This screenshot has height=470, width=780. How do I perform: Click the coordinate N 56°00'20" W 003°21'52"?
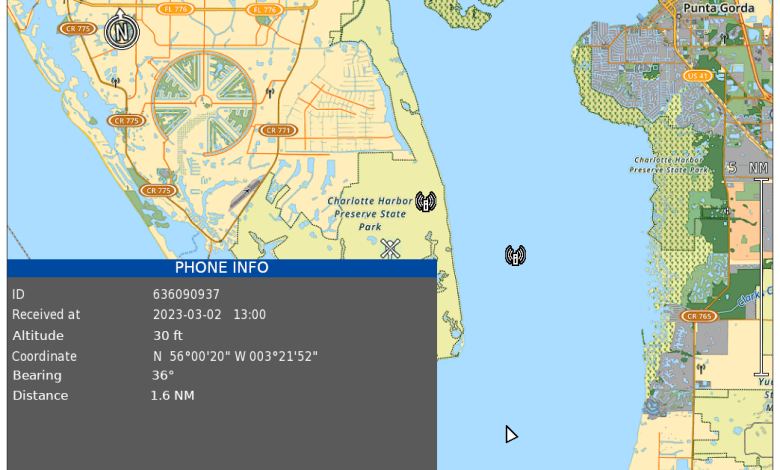point(235,356)
